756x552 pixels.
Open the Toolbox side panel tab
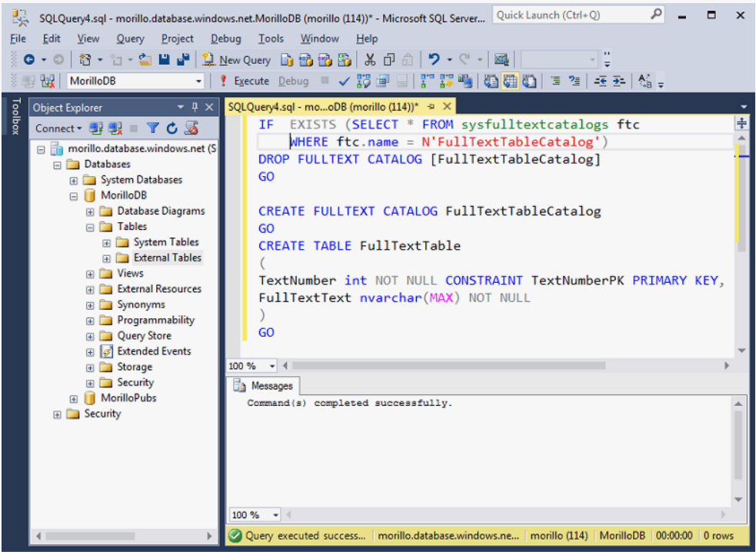click(x=16, y=116)
